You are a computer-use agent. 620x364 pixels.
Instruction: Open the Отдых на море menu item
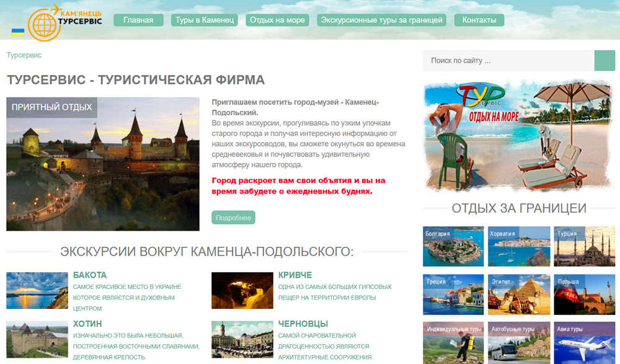(x=278, y=20)
